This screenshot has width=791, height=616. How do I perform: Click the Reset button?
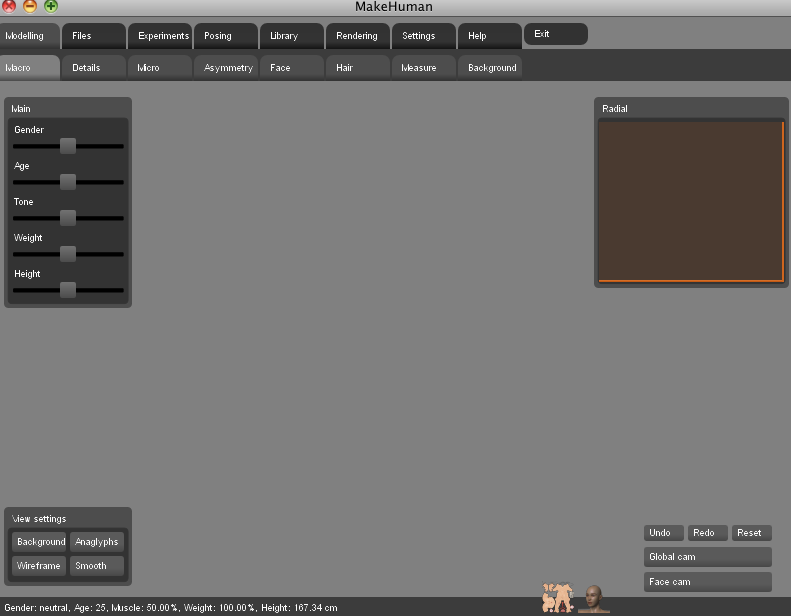[x=752, y=533]
